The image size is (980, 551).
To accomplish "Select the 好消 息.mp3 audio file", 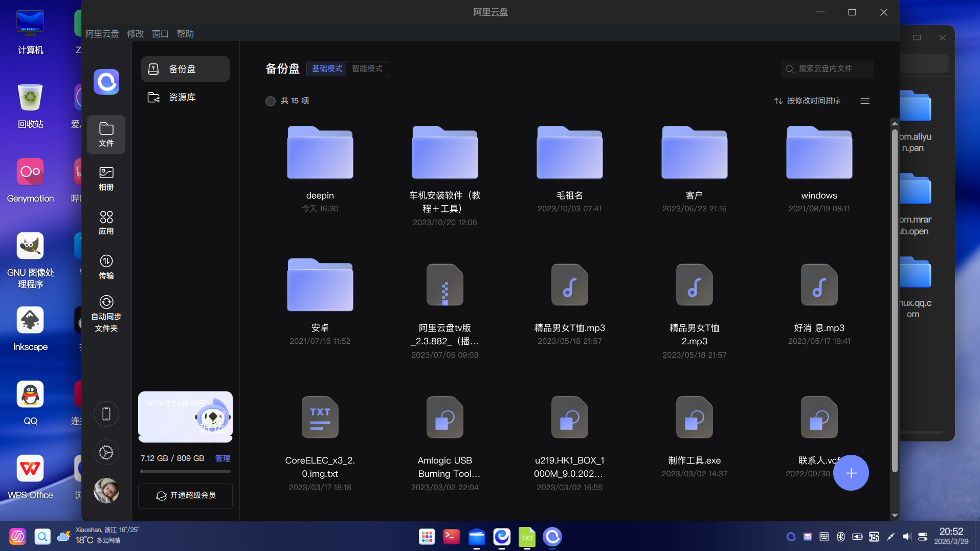I will point(819,304).
